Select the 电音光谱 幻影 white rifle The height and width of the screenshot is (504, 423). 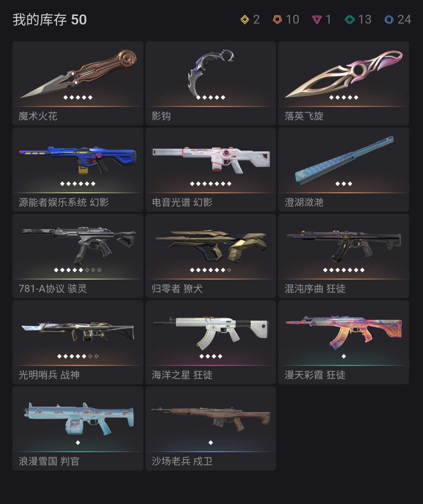(x=211, y=169)
